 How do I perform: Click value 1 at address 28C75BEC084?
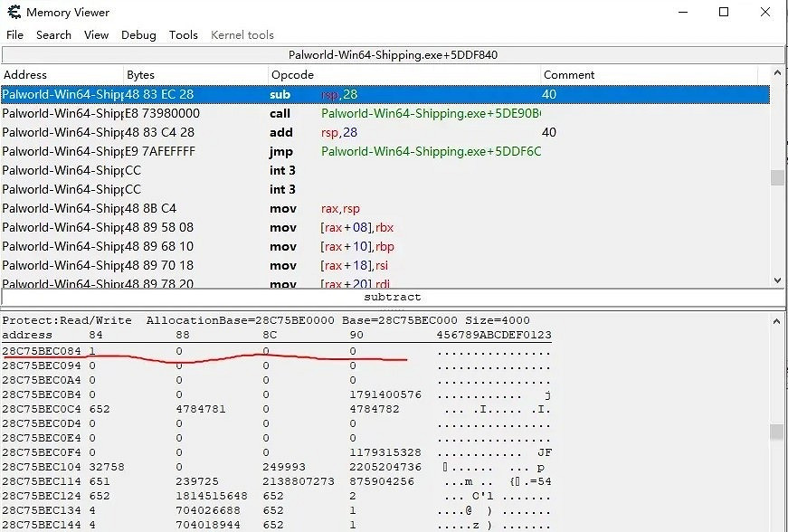pyautogui.click(x=92, y=350)
